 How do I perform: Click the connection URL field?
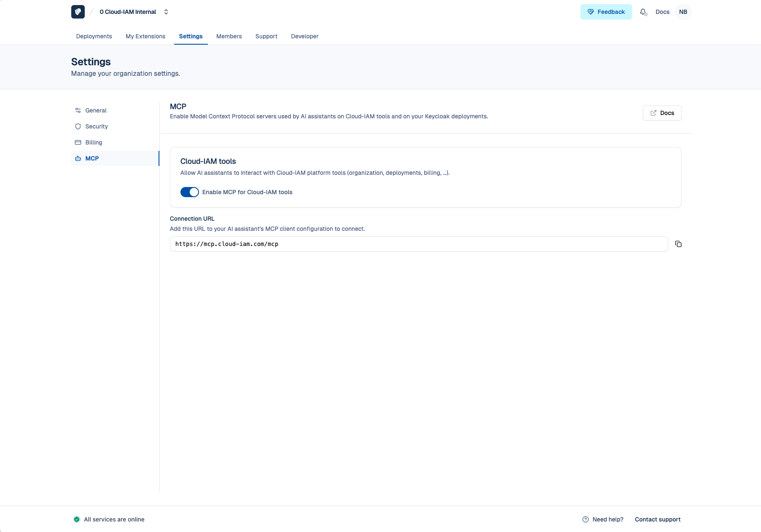419,244
